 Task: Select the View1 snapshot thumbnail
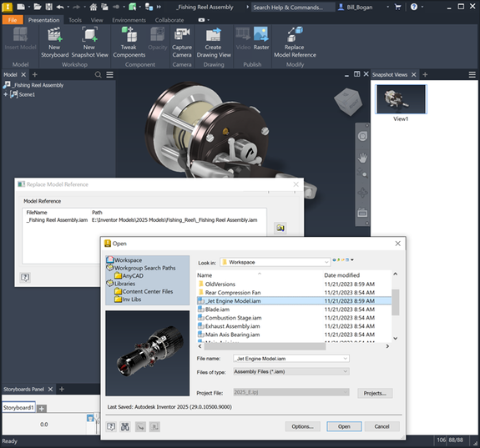pyautogui.click(x=401, y=99)
